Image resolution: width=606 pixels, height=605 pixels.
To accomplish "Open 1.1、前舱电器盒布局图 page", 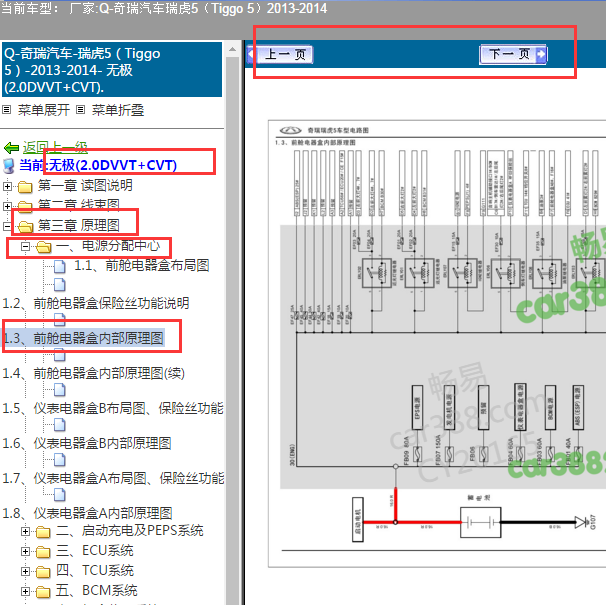I will [142, 266].
